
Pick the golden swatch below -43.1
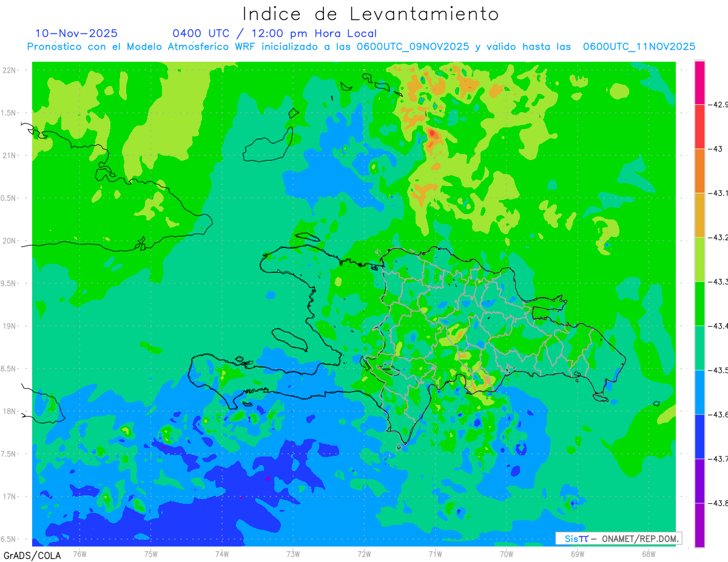[x=699, y=215]
